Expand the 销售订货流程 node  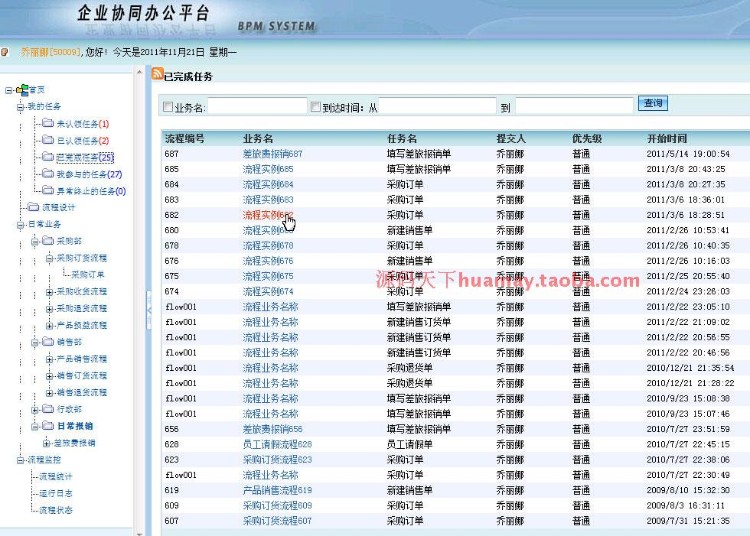49,376
